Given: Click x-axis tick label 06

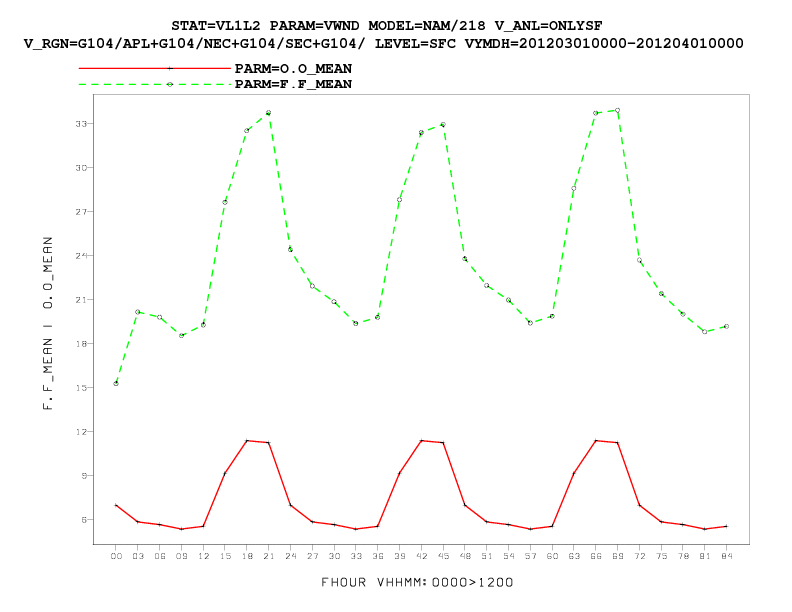Looking at the screenshot, I should pyautogui.click(x=160, y=556).
